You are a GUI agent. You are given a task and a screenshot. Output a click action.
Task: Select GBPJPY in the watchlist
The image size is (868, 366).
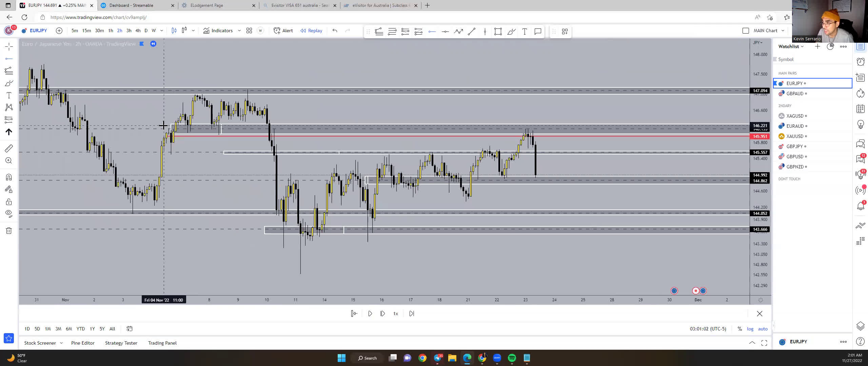click(794, 146)
